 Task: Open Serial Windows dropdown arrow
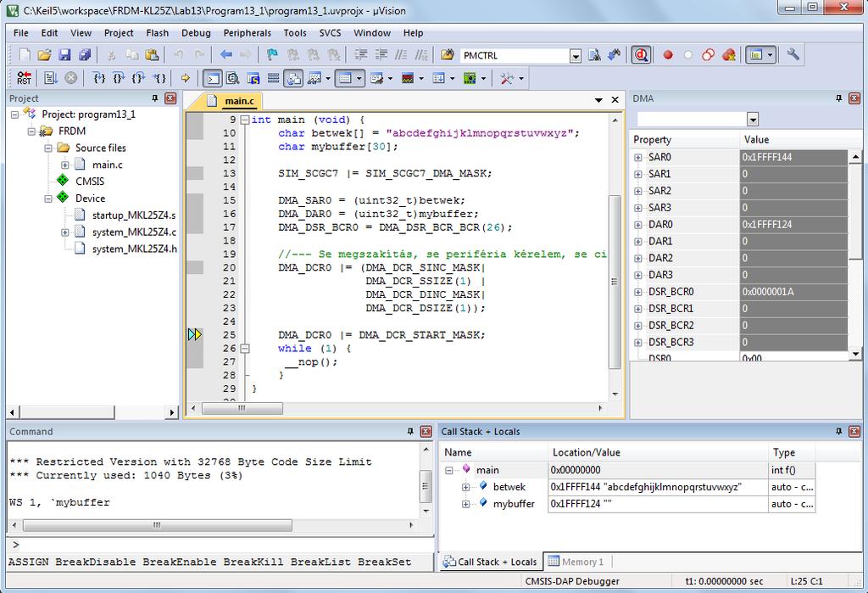390,79
